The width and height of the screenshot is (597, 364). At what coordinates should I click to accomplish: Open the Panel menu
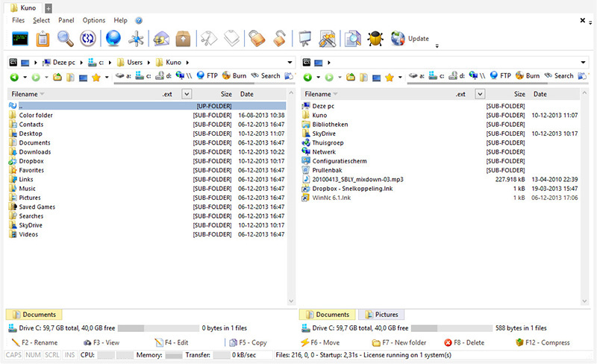pos(66,20)
